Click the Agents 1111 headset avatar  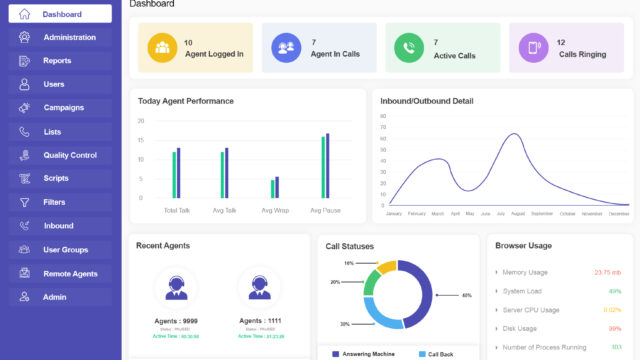(260, 288)
